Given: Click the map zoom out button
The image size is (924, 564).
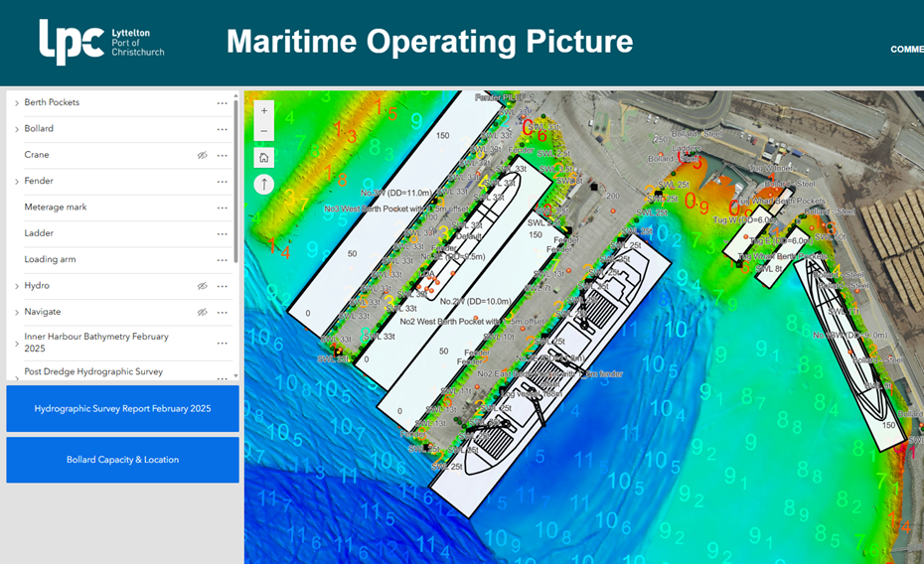Looking at the screenshot, I should [x=264, y=132].
